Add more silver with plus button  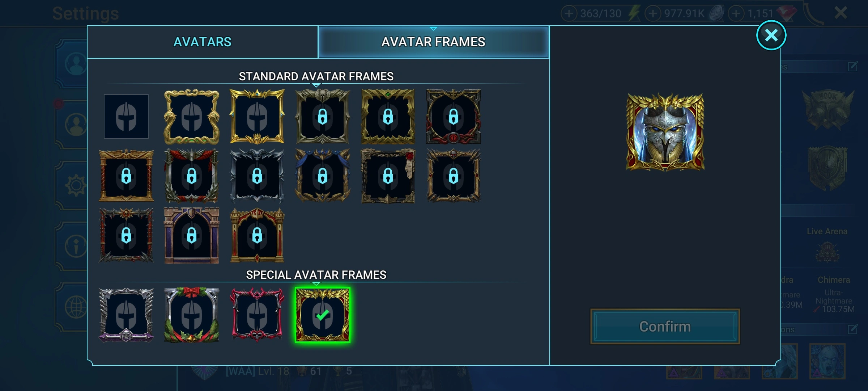point(653,14)
